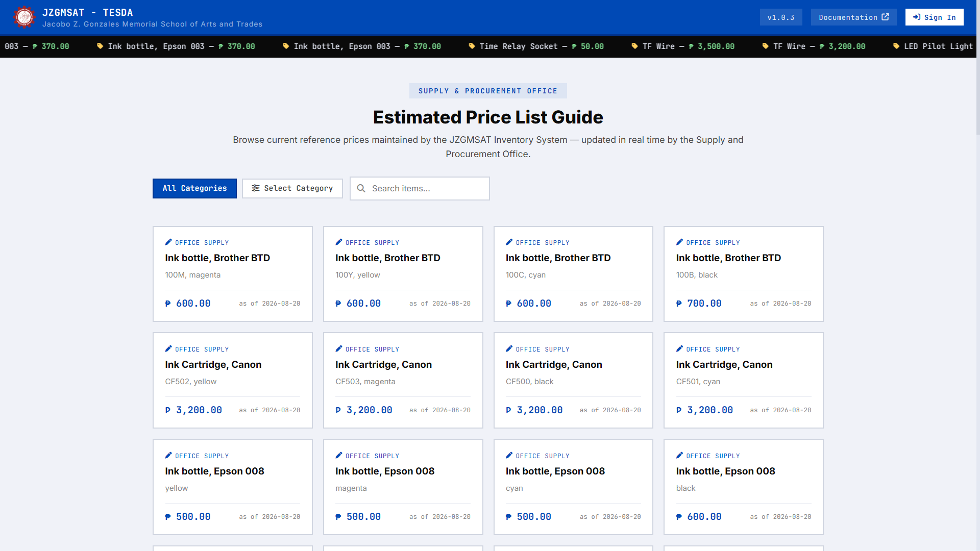Click the TF Wire — ₱ 3,200.00 ticker item
Screen dimensions: 980x551
tap(814, 46)
